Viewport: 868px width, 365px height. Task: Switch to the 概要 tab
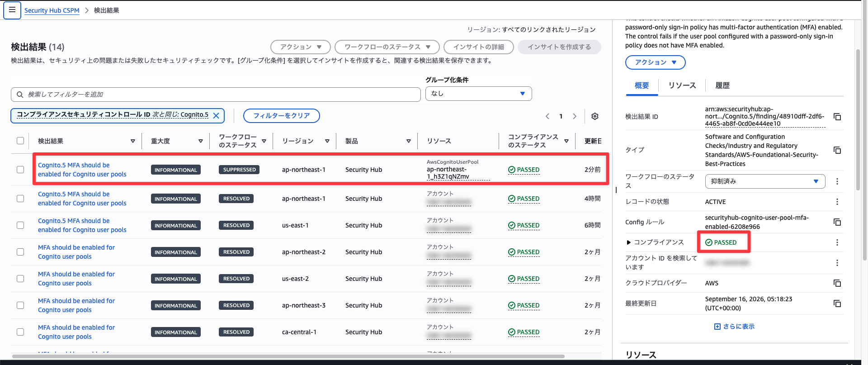coord(642,85)
